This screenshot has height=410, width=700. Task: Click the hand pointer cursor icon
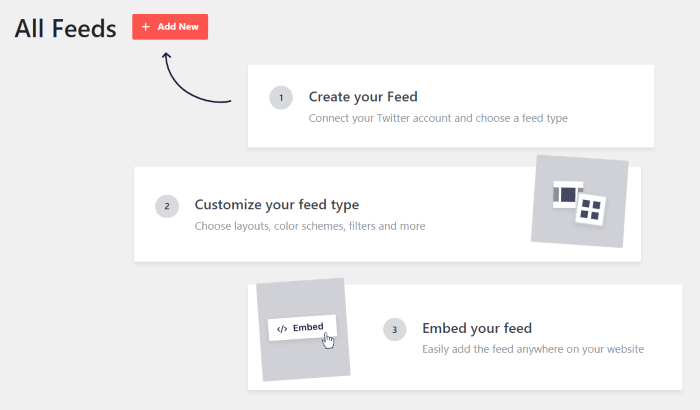(x=328, y=341)
